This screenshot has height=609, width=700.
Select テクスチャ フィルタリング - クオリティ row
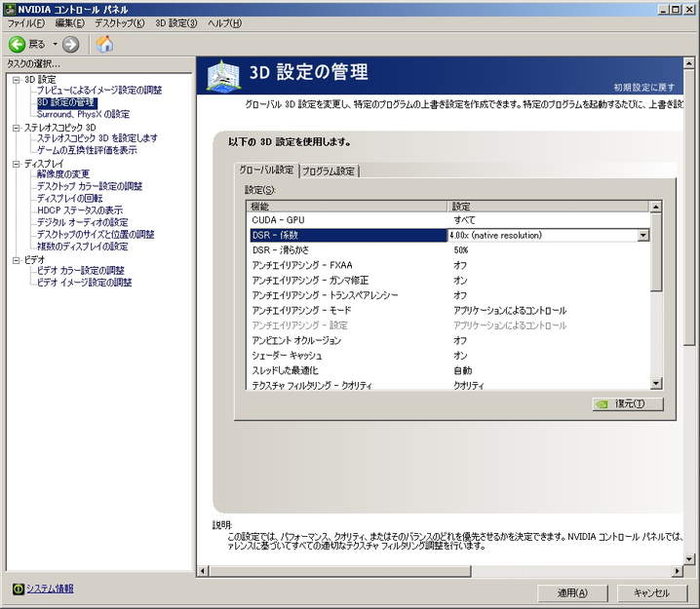coord(448,385)
